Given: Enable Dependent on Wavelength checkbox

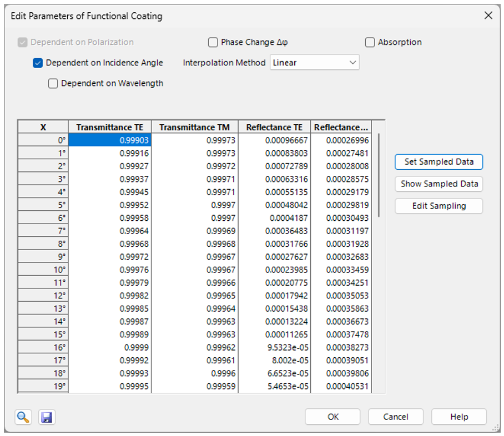Looking at the screenshot, I should (x=53, y=83).
